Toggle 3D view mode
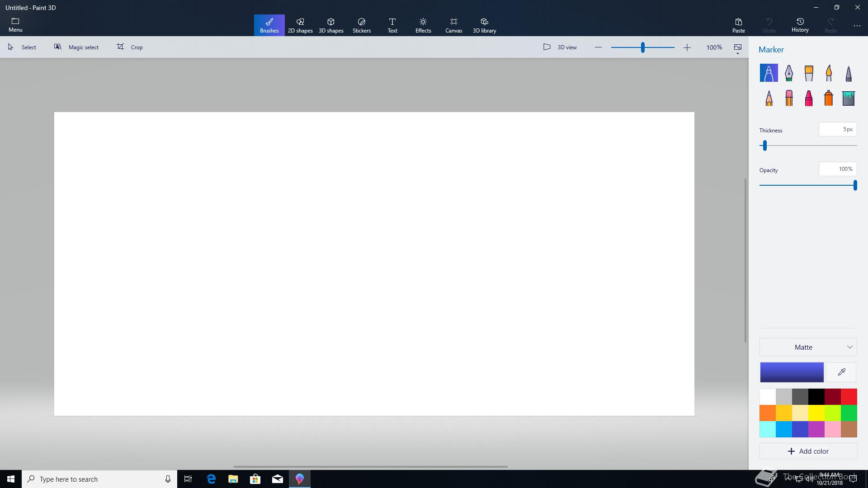 (x=560, y=47)
